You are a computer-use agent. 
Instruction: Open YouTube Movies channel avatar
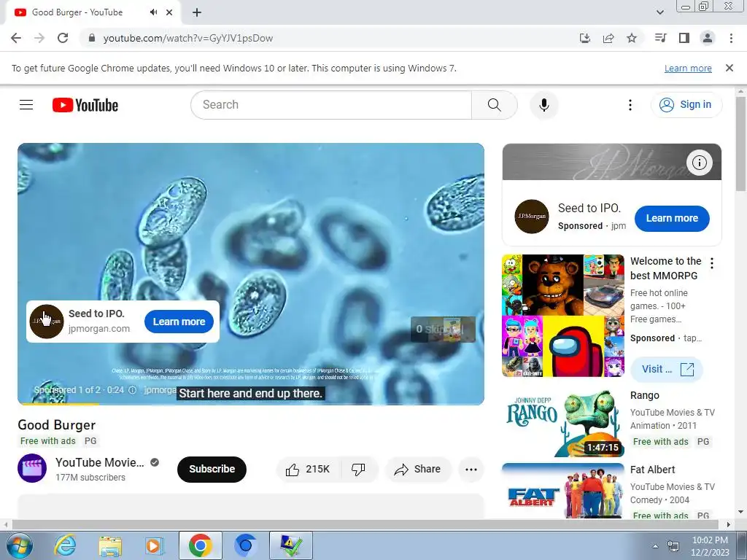[32, 469]
